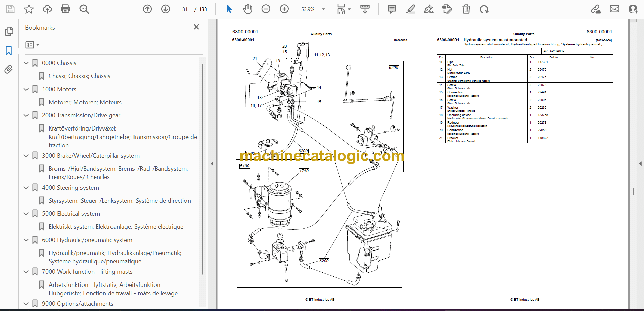Screen dimensions: 644x311
Task: Click the current page number field
Action: [x=185, y=9]
